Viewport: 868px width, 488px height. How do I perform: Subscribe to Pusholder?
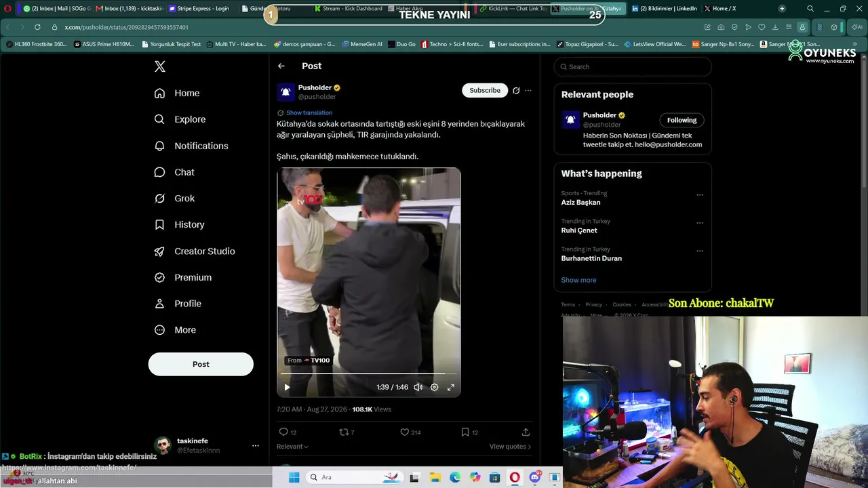click(485, 90)
